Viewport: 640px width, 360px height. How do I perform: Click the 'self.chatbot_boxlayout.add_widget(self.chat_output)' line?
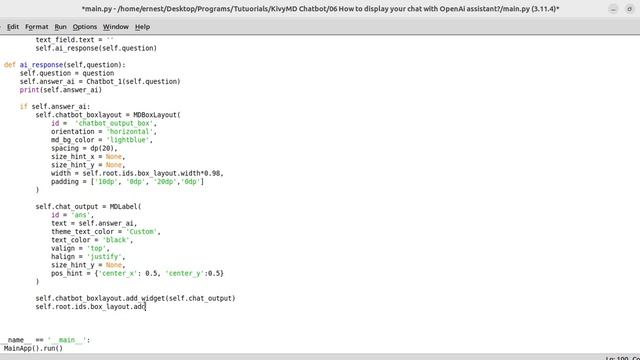(x=135, y=298)
